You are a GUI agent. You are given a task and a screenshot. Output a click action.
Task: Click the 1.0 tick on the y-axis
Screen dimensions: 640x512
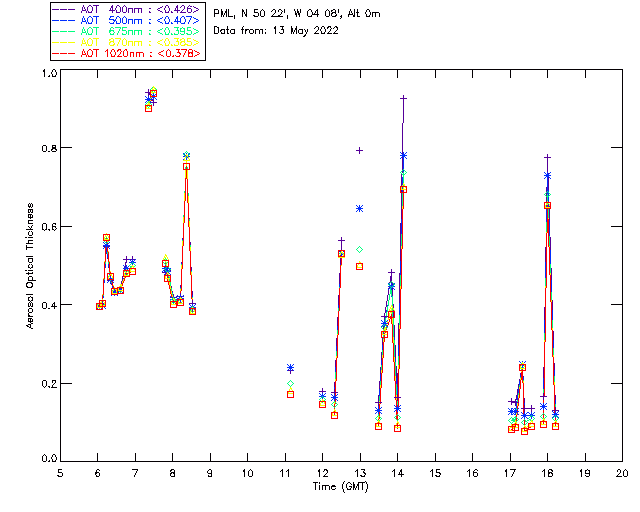tap(48, 75)
